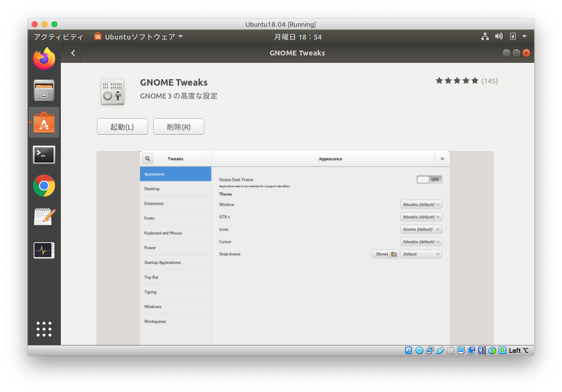Image resolution: width=562 pixels, height=392 pixels.
Task: Show all applications grid
Action: (x=44, y=329)
